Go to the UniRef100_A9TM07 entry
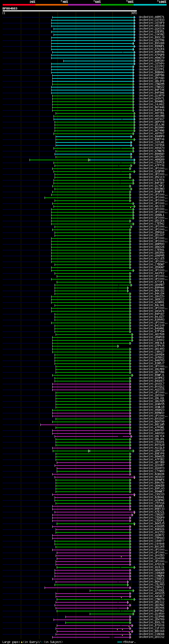 click(x=152, y=134)
